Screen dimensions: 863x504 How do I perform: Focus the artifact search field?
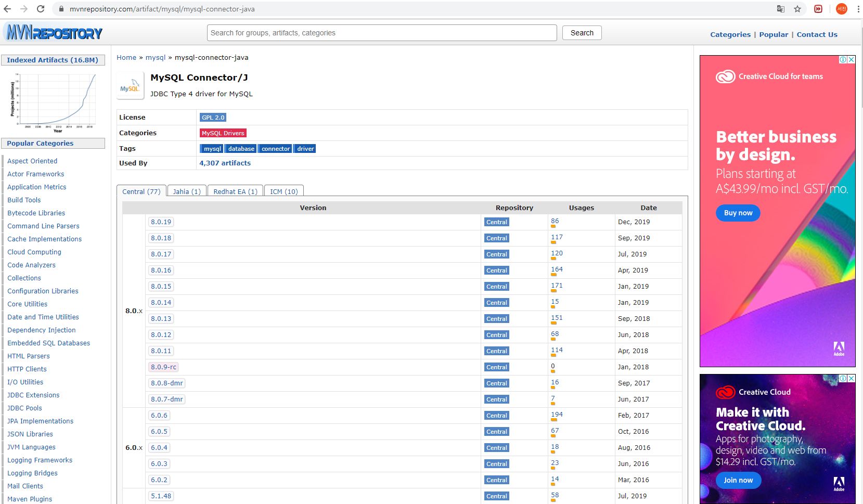coord(382,33)
